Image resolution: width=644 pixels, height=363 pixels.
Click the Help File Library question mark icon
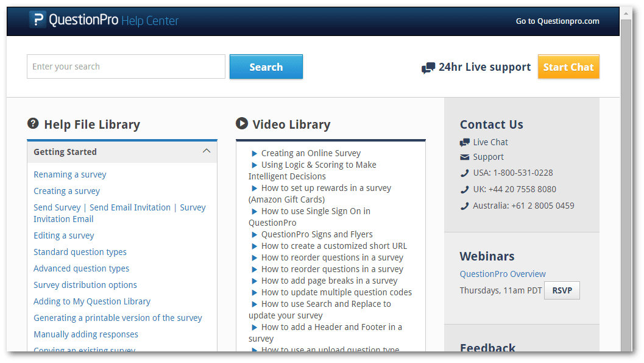pyautogui.click(x=33, y=124)
